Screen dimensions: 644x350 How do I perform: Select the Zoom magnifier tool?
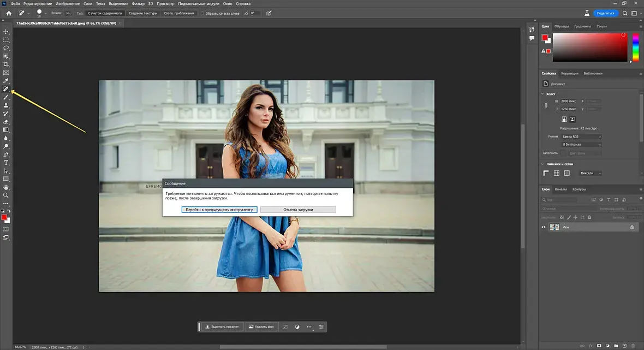pyautogui.click(x=6, y=195)
